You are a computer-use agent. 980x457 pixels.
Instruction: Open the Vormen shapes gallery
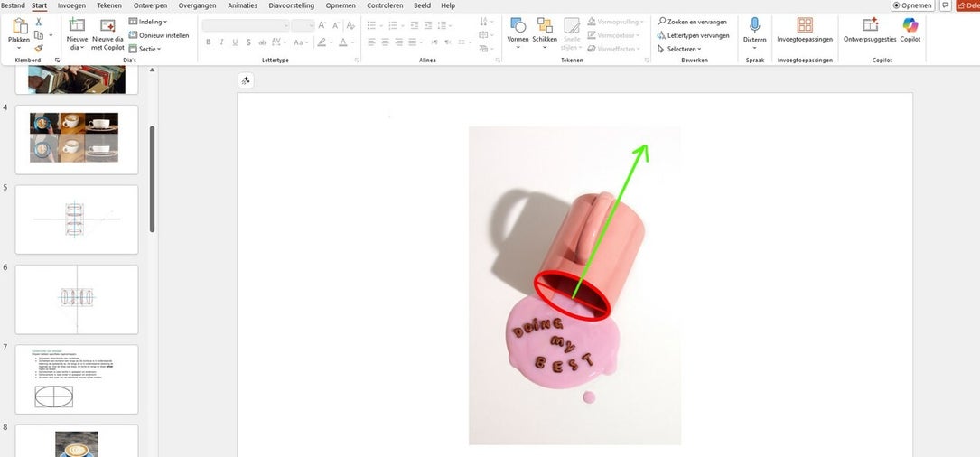coord(518,33)
